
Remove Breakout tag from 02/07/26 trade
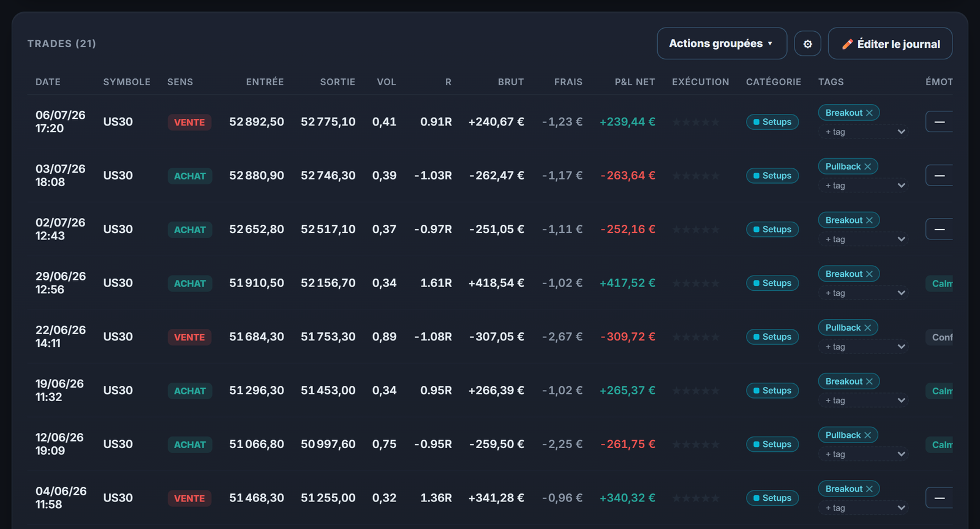pos(869,220)
